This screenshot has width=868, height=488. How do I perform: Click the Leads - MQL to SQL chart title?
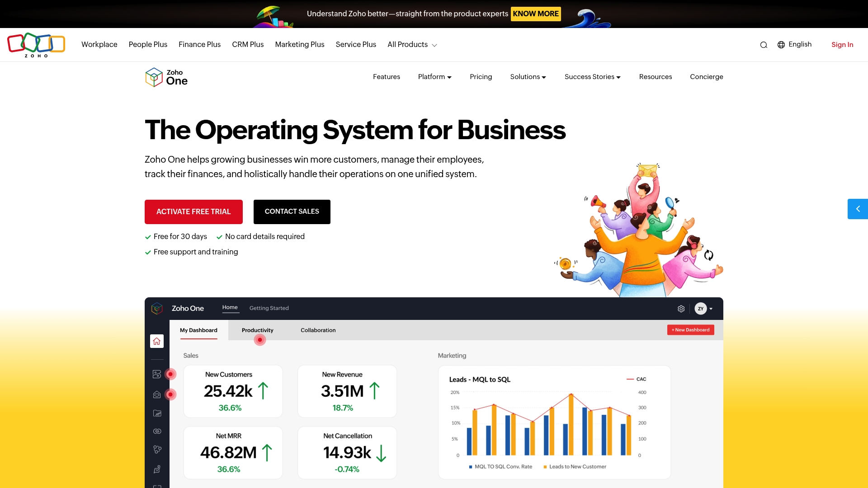480,380
